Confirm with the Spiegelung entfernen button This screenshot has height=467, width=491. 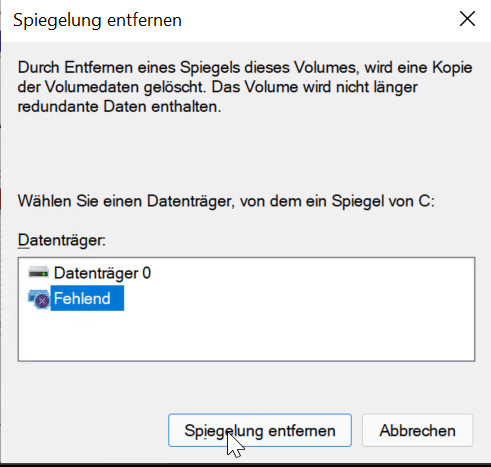260,430
